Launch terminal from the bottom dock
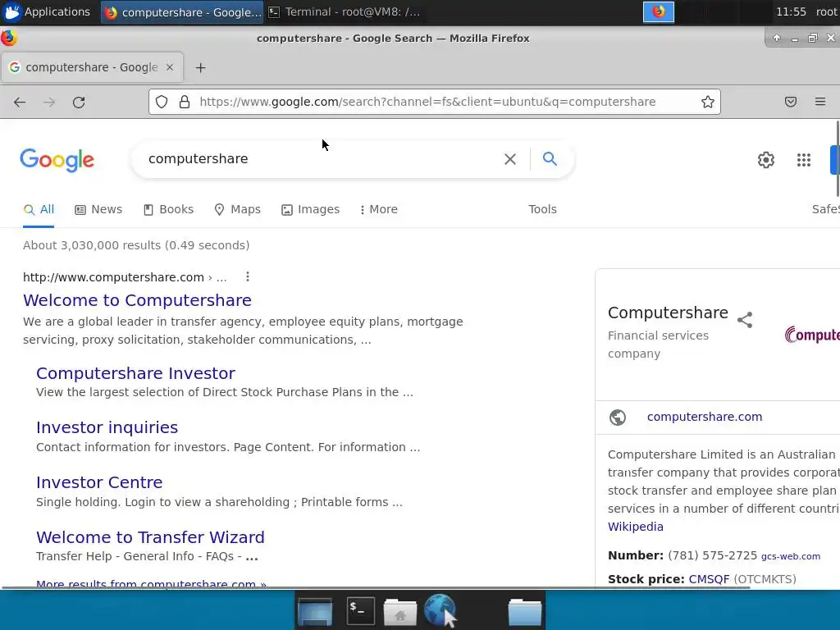This screenshot has height=630, width=840. [x=361, y=611]
